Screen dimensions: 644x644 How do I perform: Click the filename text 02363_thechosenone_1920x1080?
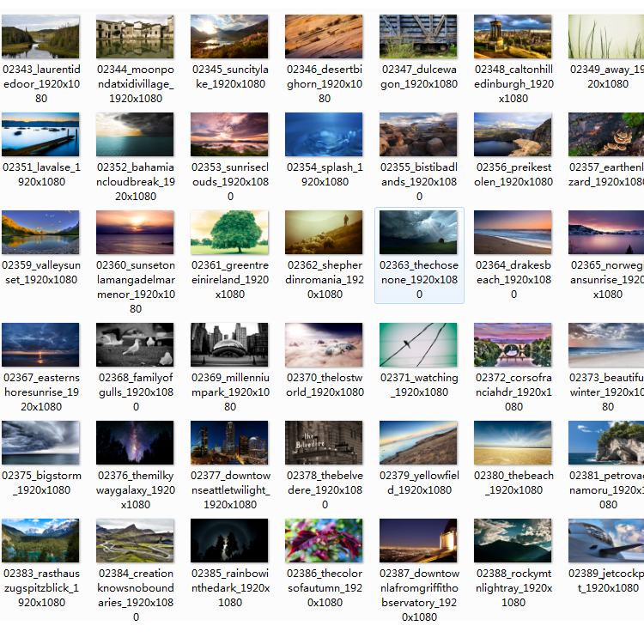[419, 280]
